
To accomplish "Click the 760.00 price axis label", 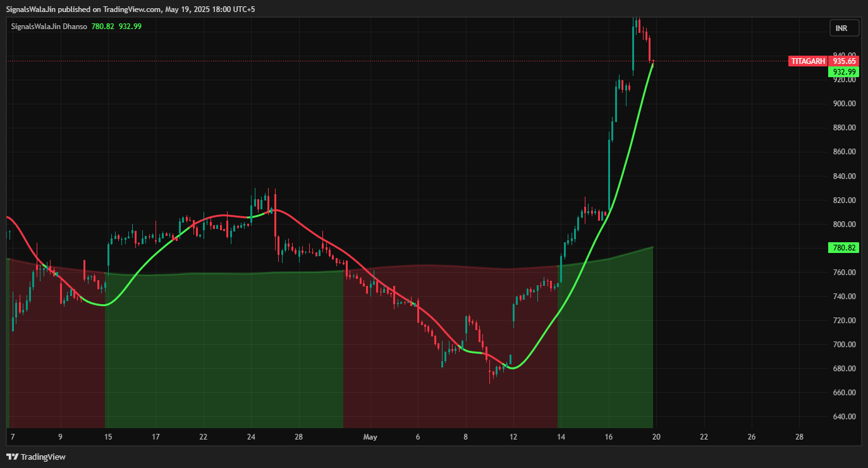I will [844, 273].
